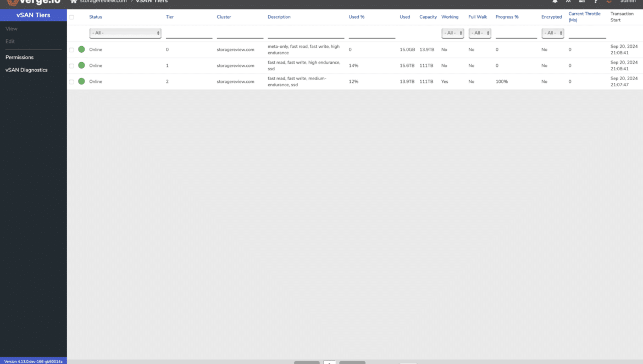Viewport: 643px width, 364px height.
Task: Click the vSAN Tiers sidebar header
Action: click(33, 15)
